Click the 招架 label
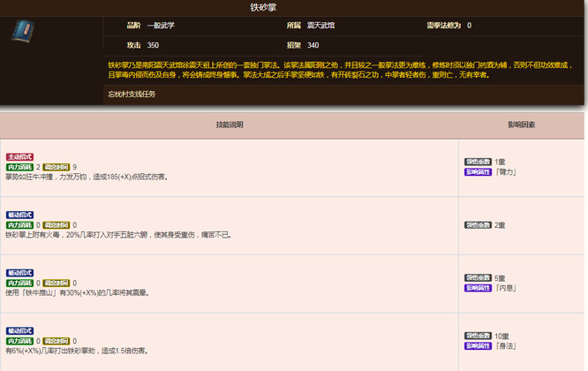This screenshot has height=371, width=588. (x=294, y=45)
